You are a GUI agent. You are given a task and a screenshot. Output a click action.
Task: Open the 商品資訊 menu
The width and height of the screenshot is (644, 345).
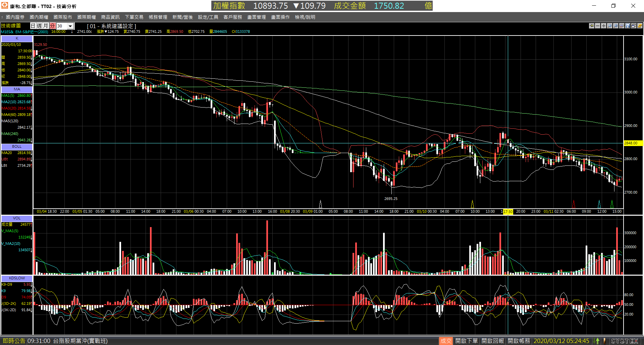tap(110, 17)
